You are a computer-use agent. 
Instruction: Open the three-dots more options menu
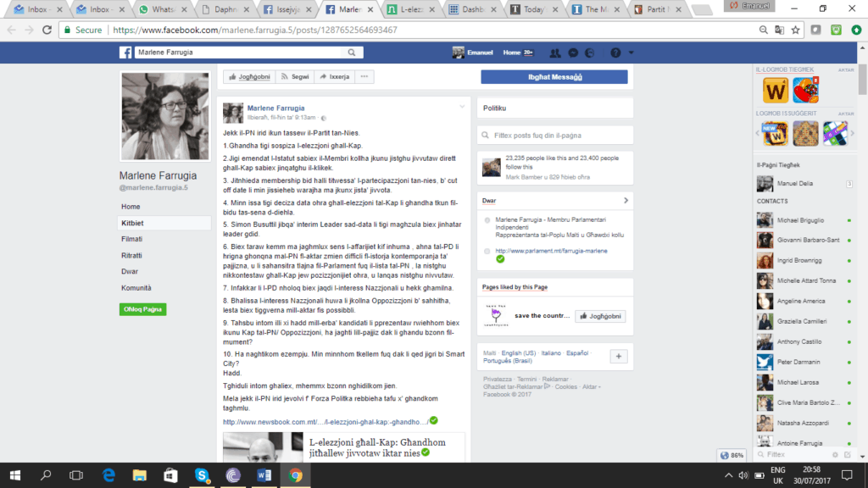(365, 76)
